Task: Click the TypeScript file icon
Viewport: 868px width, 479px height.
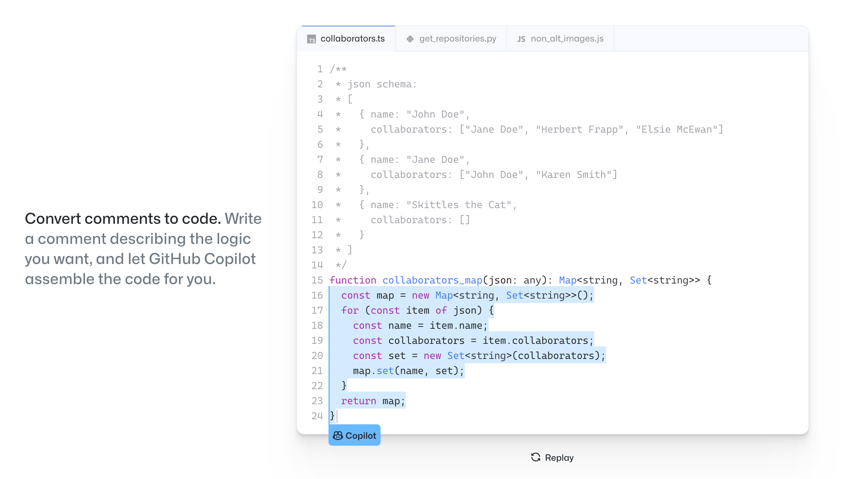Action: tap(311, 39)
